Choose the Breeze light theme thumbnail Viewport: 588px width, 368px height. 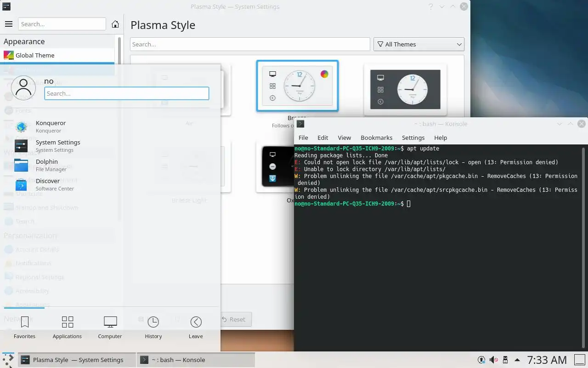[297, 86]
